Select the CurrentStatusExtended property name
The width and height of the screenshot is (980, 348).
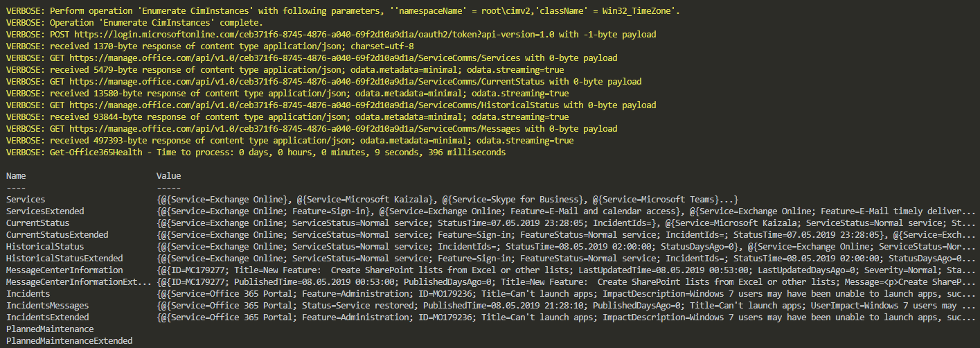pyautogui.click(x=57, y=235)
